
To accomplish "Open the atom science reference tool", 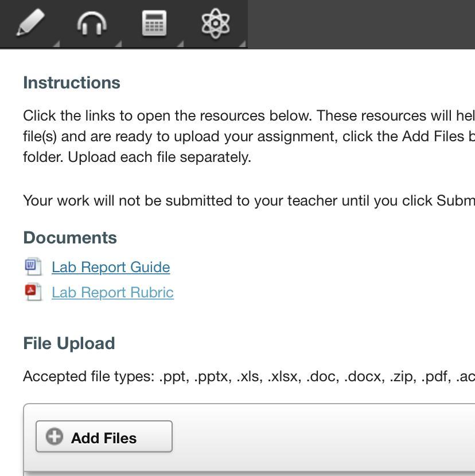I will click(x=216, y=23).
